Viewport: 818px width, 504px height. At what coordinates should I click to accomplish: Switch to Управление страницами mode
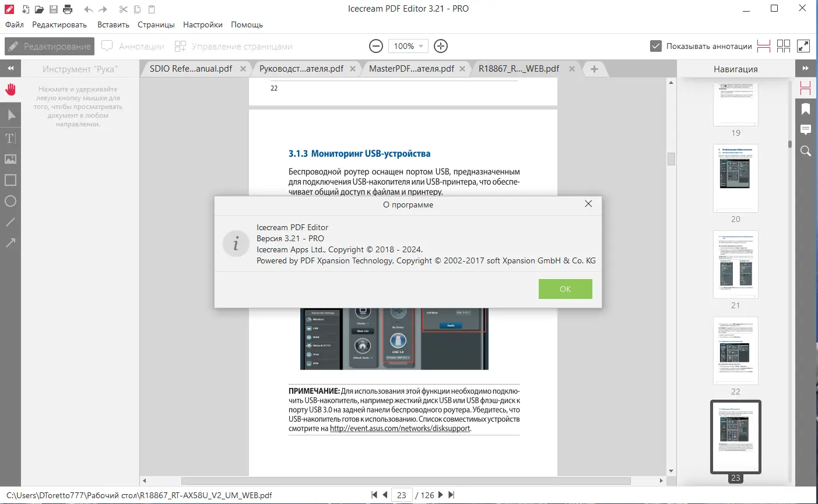pos(234,46)
